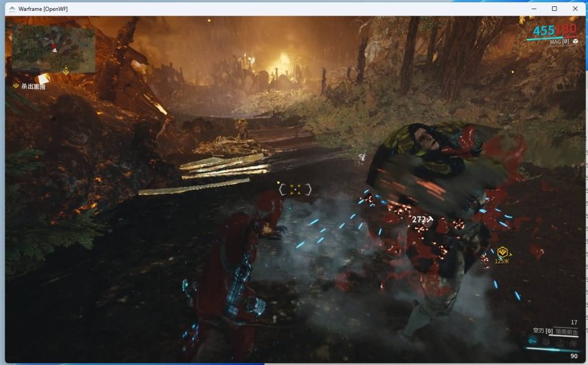Click the red enemy marker on minimap
588x365 pixels.
pos(53,45)
